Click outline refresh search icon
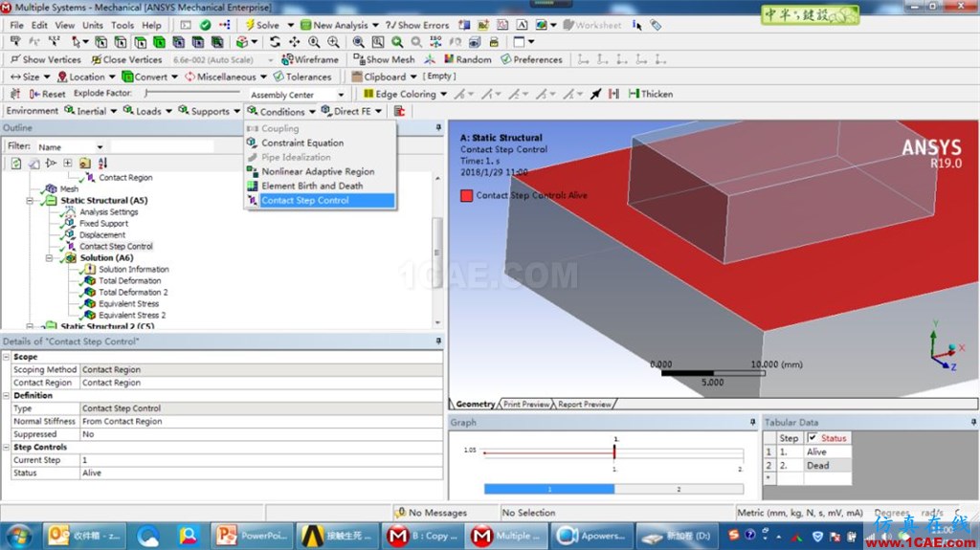The height and width of the screenshot is (550, 980). (16, 164)
